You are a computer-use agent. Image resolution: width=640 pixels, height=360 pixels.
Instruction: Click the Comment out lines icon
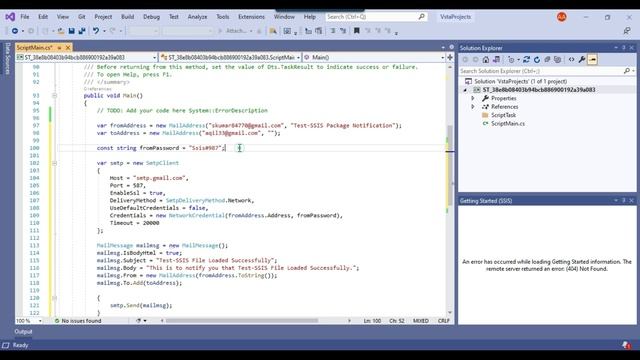(x=333, y=31)
